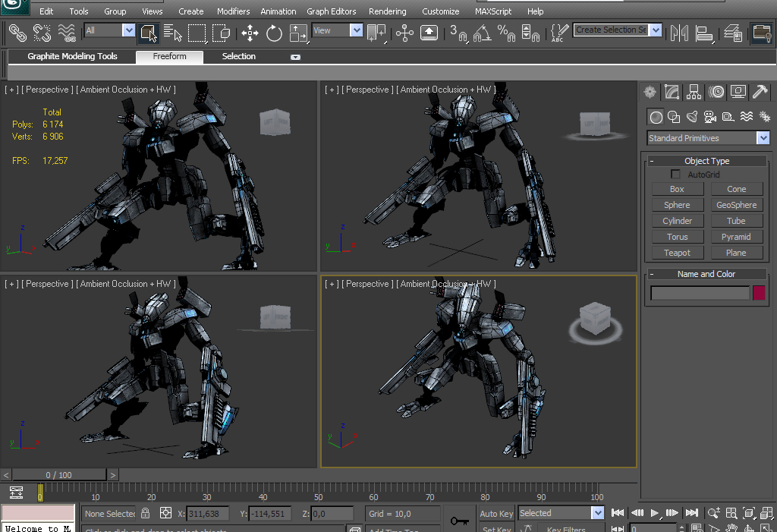The height and width of the screenshot is (532, 777).
Task: Choose the Cameras creation category icon
Action: 709,117
